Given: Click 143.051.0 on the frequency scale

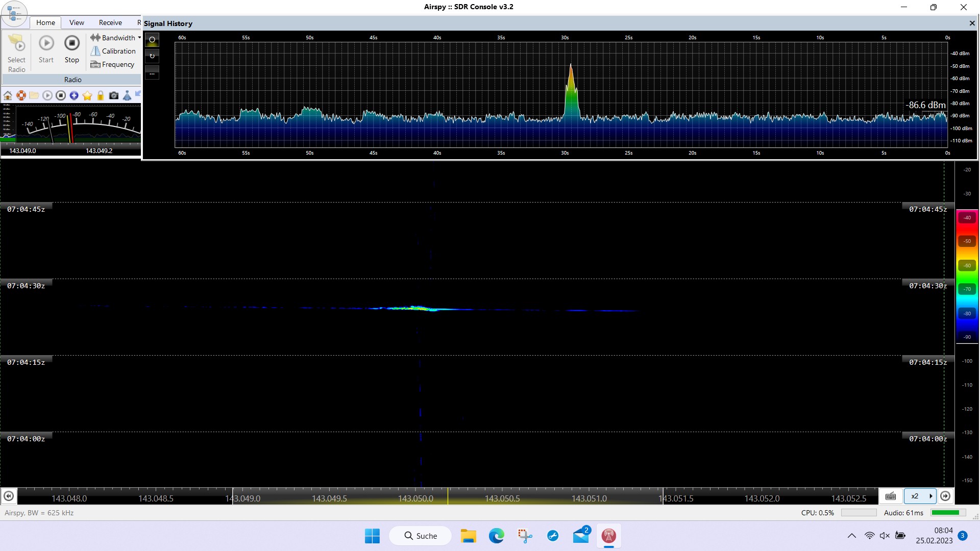Looking at the screenshot, I should coord(589,498).
